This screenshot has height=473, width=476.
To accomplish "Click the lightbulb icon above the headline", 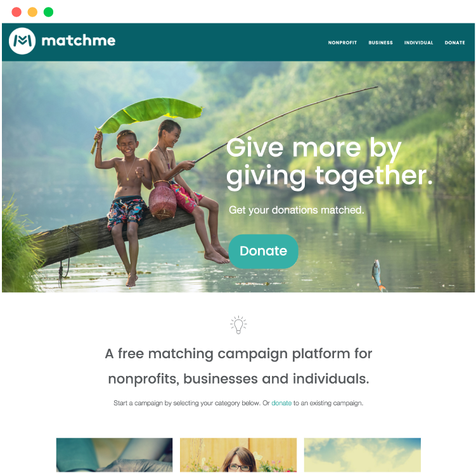I will [x=238, y=325].
